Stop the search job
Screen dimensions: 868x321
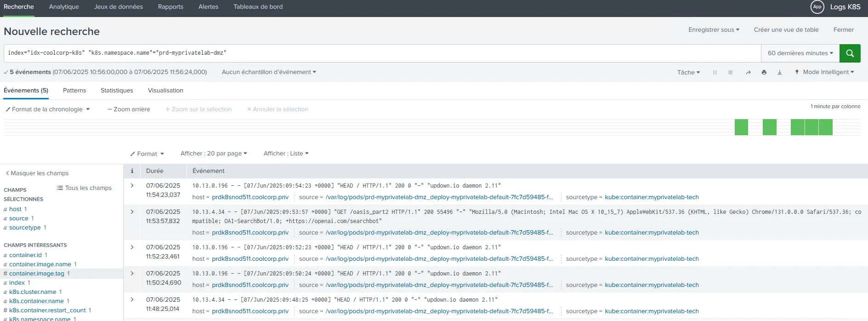pos(730,73)
